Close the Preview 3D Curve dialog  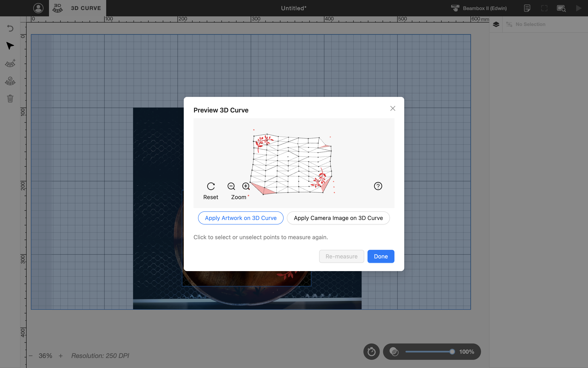coord(393,108)
